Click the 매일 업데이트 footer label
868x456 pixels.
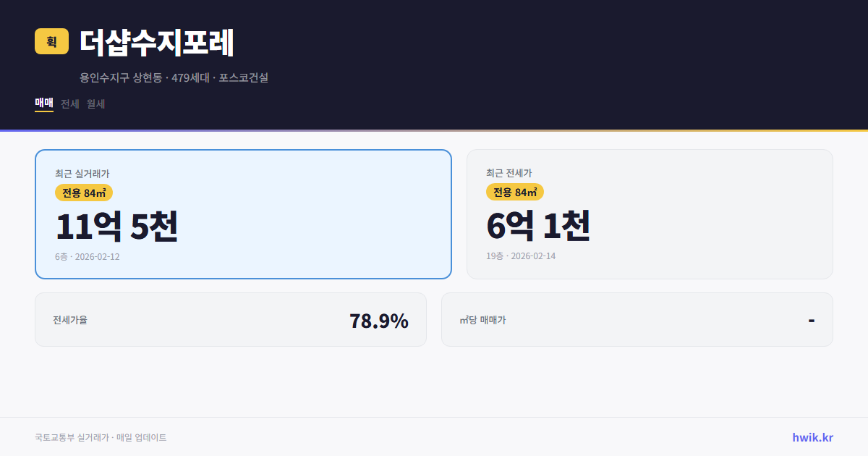(x=142, y=437)
